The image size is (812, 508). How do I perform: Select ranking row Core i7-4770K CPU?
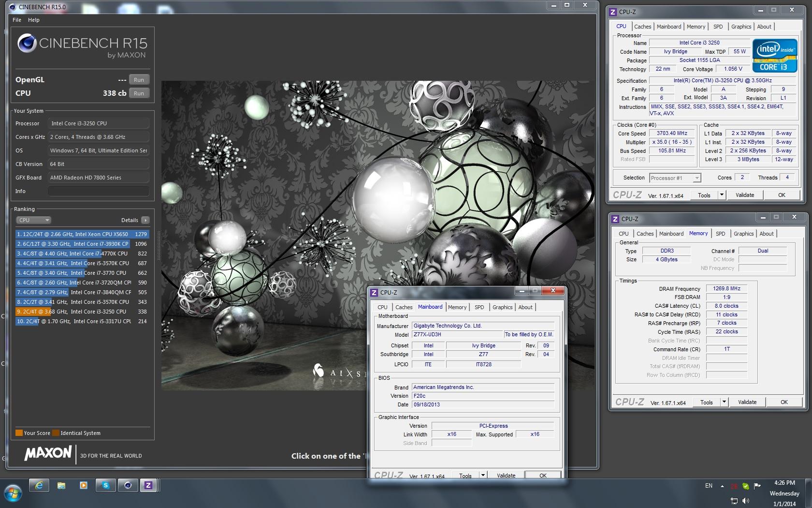pyautogui.click(x=82, y=254)
